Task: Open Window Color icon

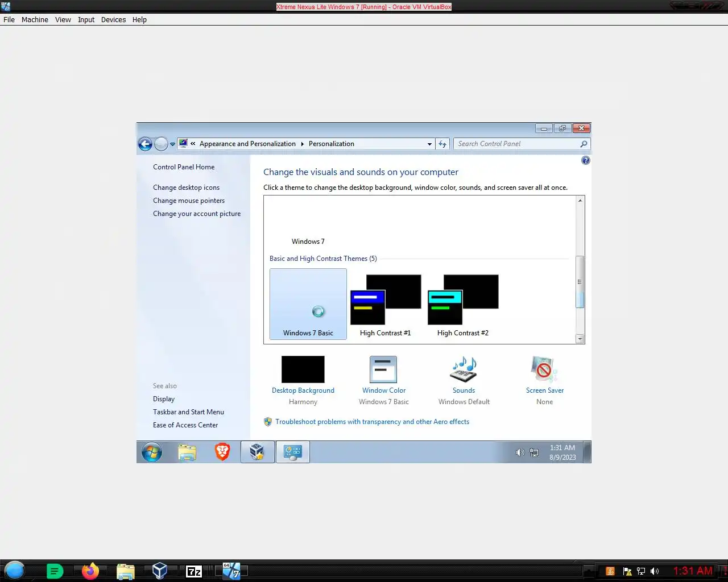Action: [x=383, y=369]
